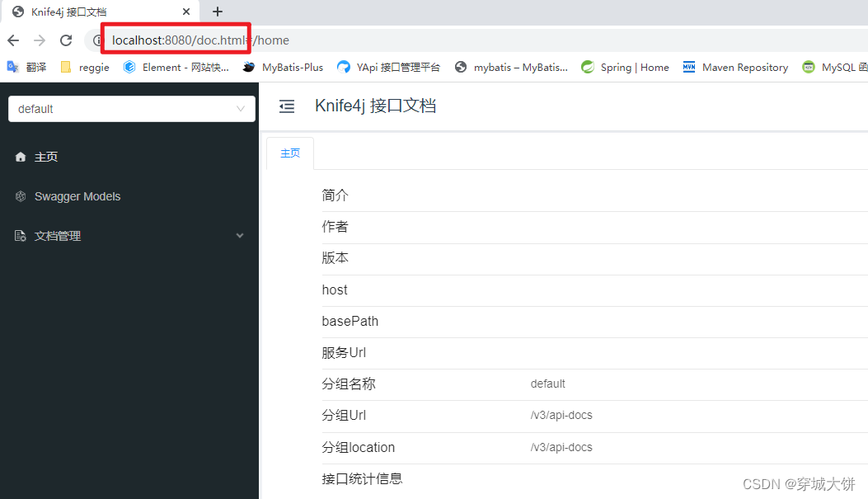This screenshot has width=868, height=499.
Task: Close the Knife4j 接口文档 tab
Action: (186, 12)
